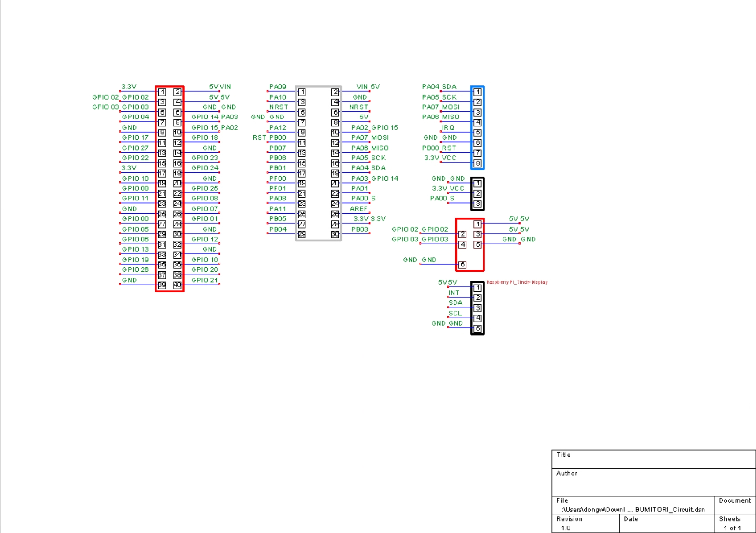Click the AREF net label
Image resolution: width=756 pixels, height=533 pixels.
pos(359,209)
